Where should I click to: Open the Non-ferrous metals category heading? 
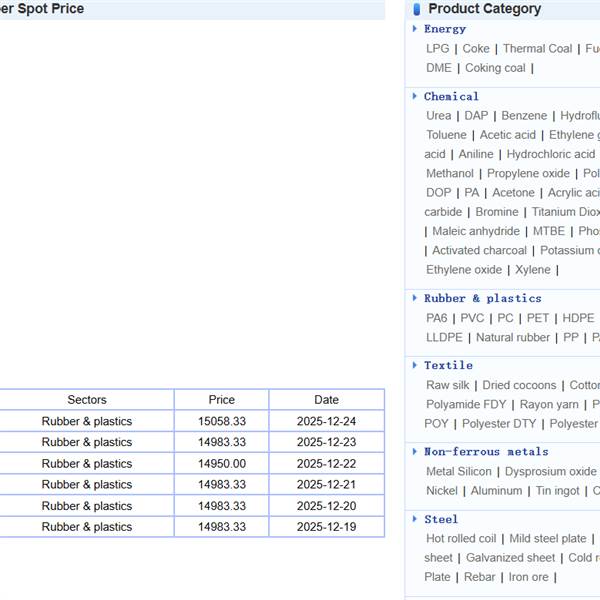click(486, 452)
